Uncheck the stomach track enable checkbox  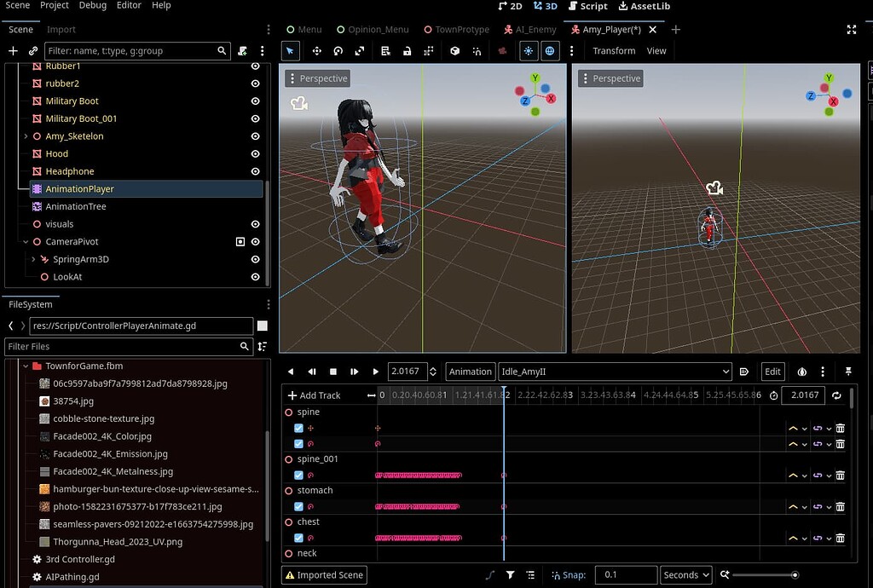298,507
